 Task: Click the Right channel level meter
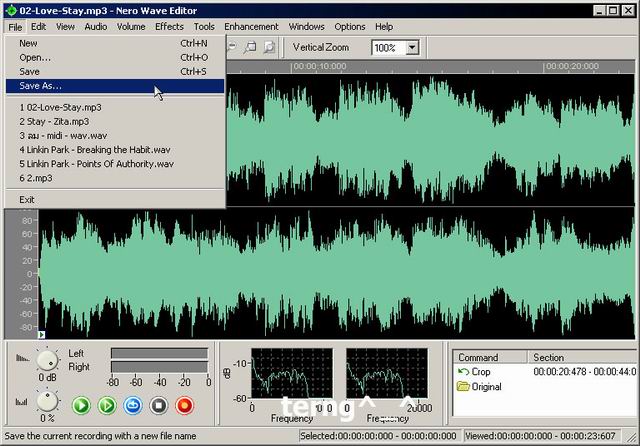click(159, 367)
